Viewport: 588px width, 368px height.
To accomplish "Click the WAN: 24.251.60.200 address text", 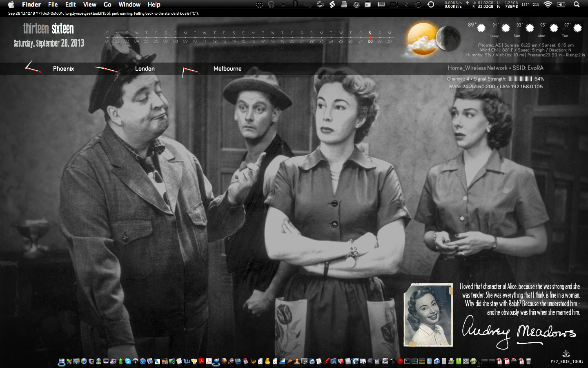I will coord(472,87).
